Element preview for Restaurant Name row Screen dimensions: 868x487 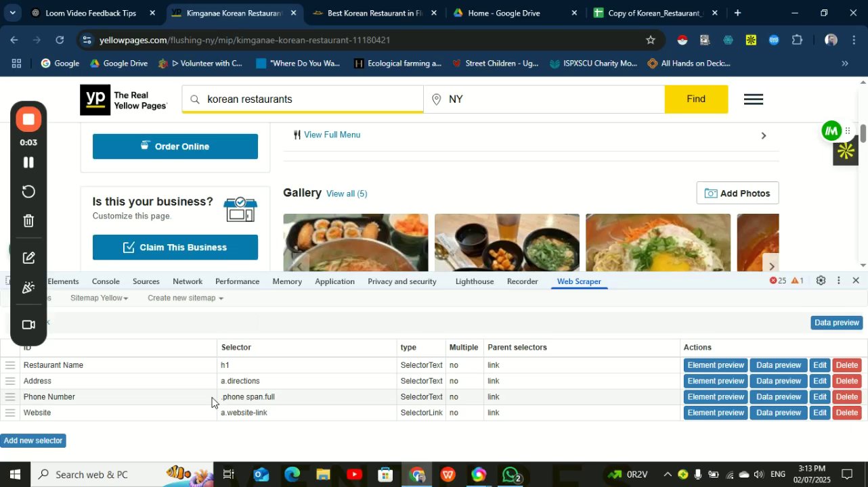point(716,365)
